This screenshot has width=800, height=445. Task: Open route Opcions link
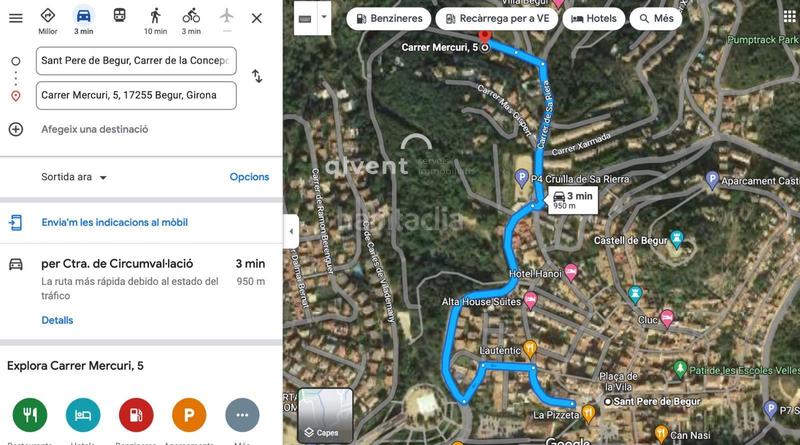pos(249,177)
